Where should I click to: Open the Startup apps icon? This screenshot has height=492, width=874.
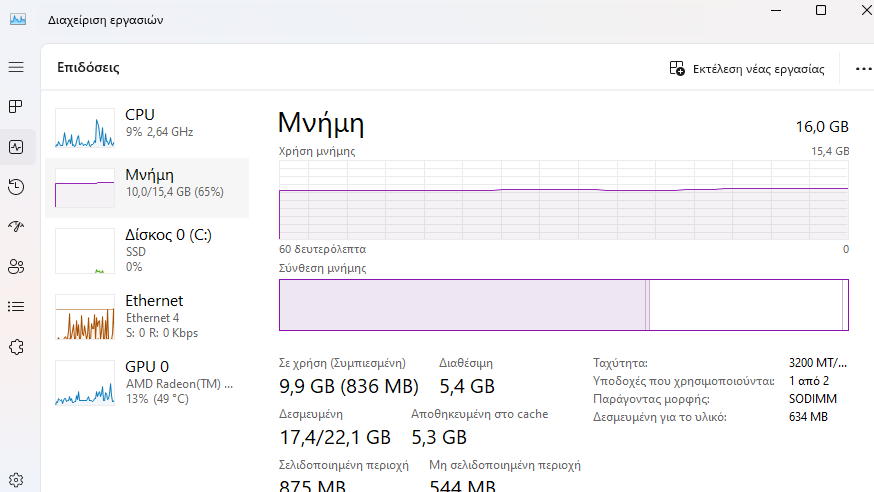coord(16,226)
